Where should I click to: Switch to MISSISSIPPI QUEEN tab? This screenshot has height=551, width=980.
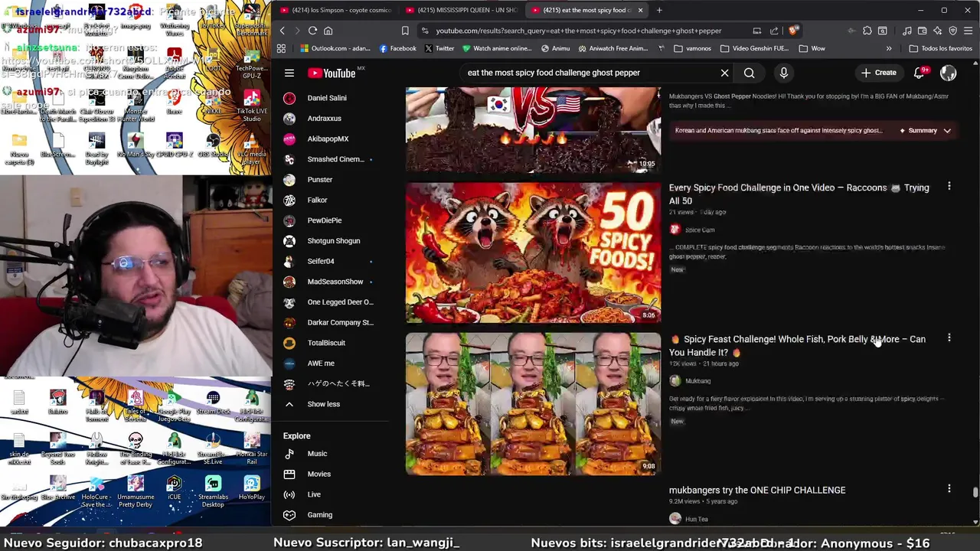pyautogui.click(x=462, y=10)
